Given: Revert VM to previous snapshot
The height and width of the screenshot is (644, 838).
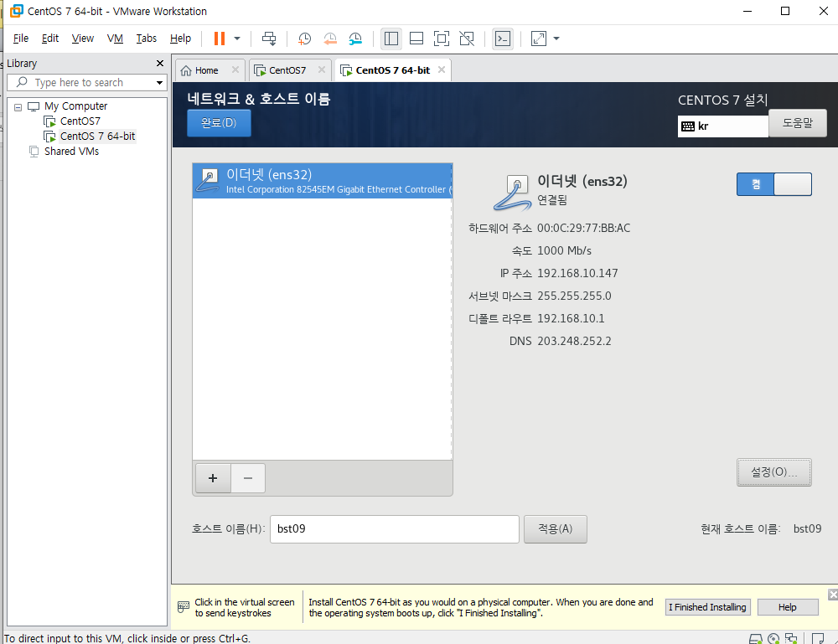Looking at the screenshot, I should (330, 39).
